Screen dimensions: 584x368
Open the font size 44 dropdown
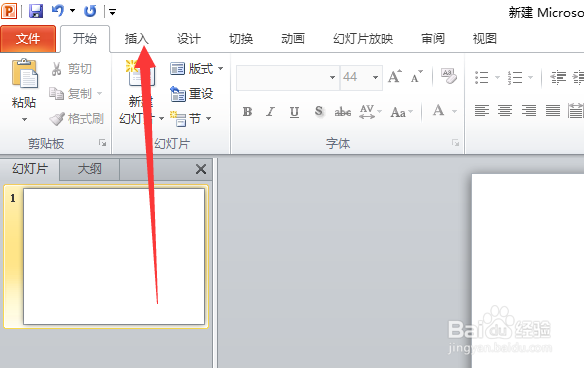pyautogui.click(x=375, y=77)
